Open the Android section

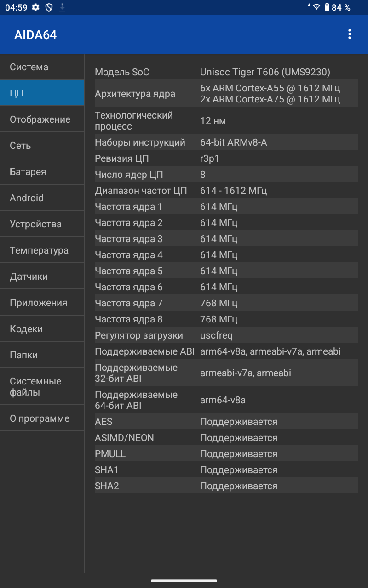point(42,198)
